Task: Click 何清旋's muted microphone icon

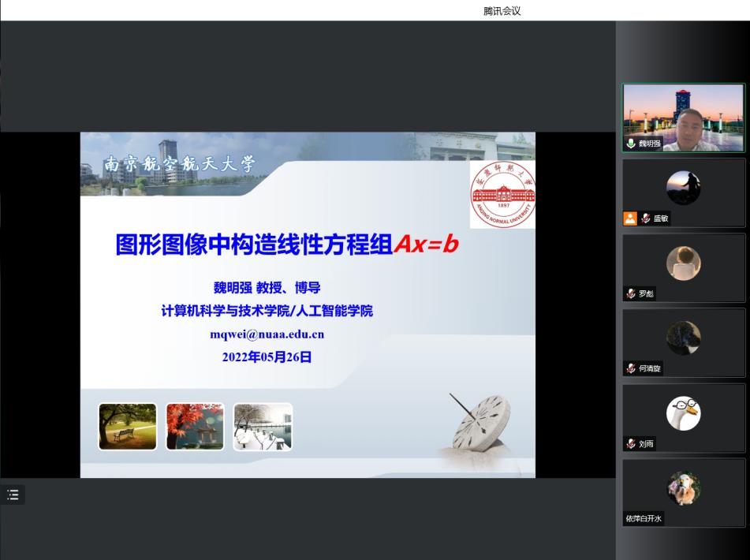Action: [x=631, y=368]
